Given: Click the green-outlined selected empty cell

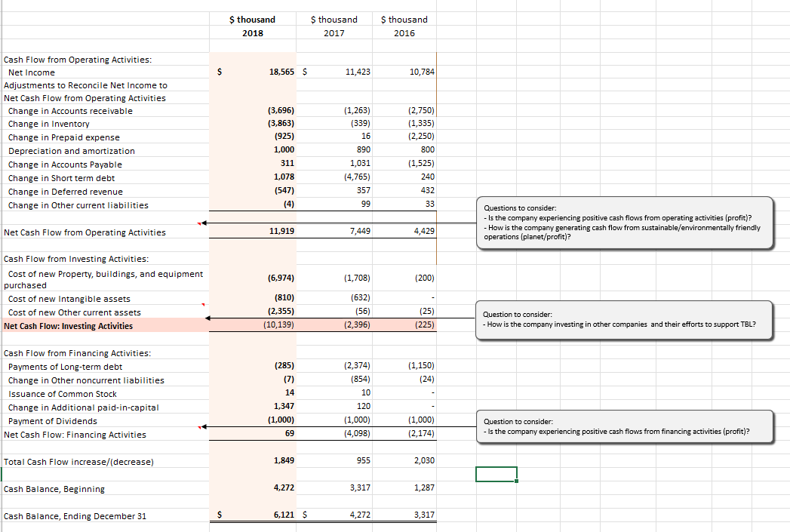Looking at the screenshot, I should 496,474.
